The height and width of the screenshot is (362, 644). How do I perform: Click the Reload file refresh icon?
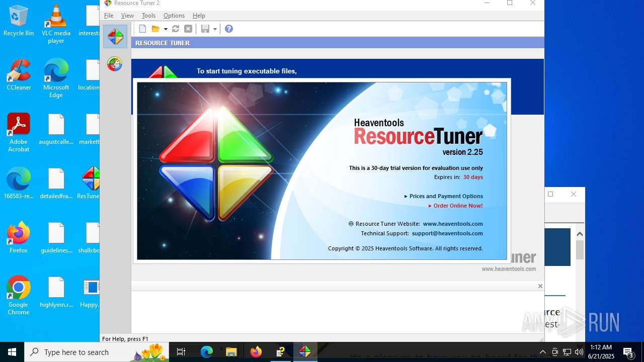176,29
